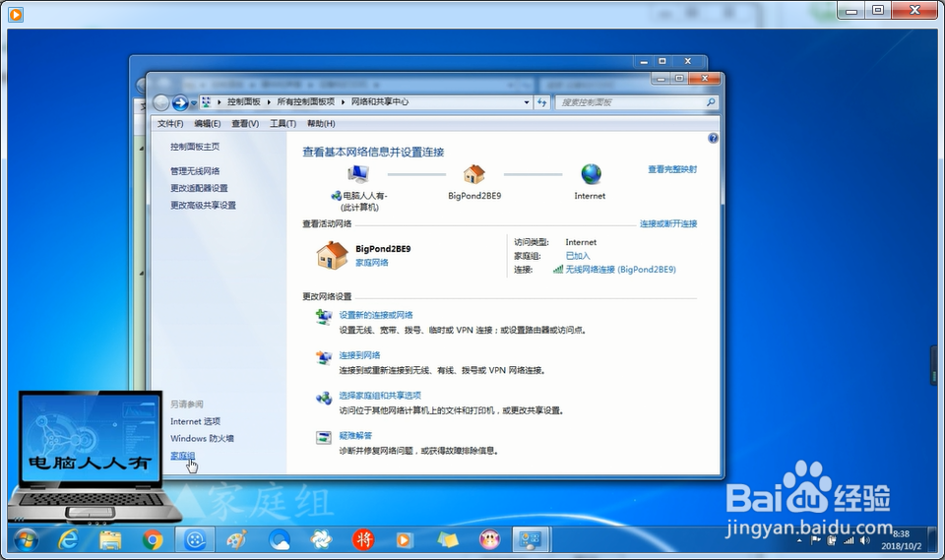Click the search magnifier icon
Image resolution: width=945 pixels, height=560 pixels.
(x=711, y=102)
